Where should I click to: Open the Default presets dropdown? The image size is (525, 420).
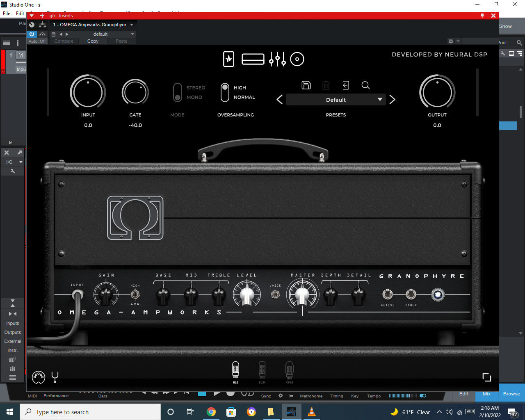tap(336, 100)
